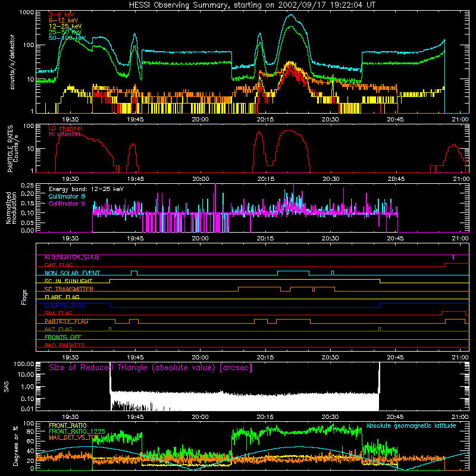Click the SC_IN_SUNLIGHT flag label

coord(68,281)
